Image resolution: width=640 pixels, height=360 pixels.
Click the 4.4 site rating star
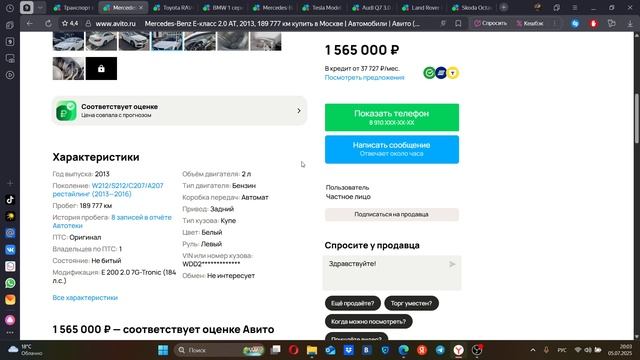coord(69,24)
